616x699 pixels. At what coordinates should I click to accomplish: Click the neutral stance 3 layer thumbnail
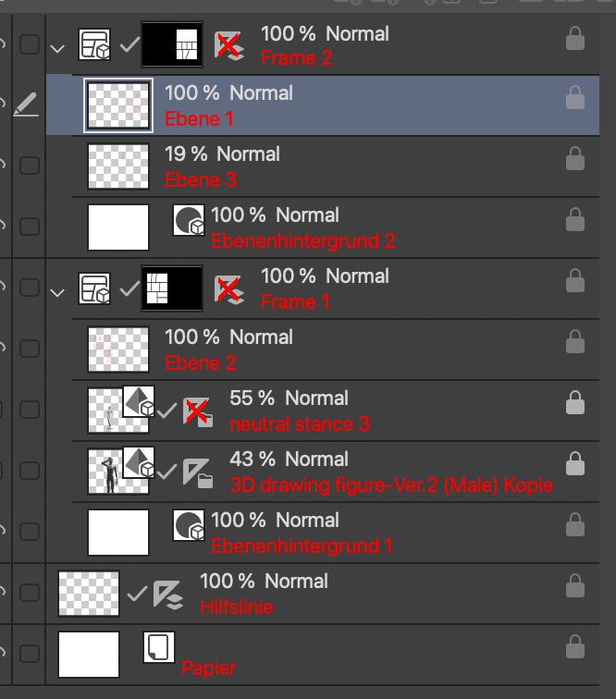[x=106, y=411]
